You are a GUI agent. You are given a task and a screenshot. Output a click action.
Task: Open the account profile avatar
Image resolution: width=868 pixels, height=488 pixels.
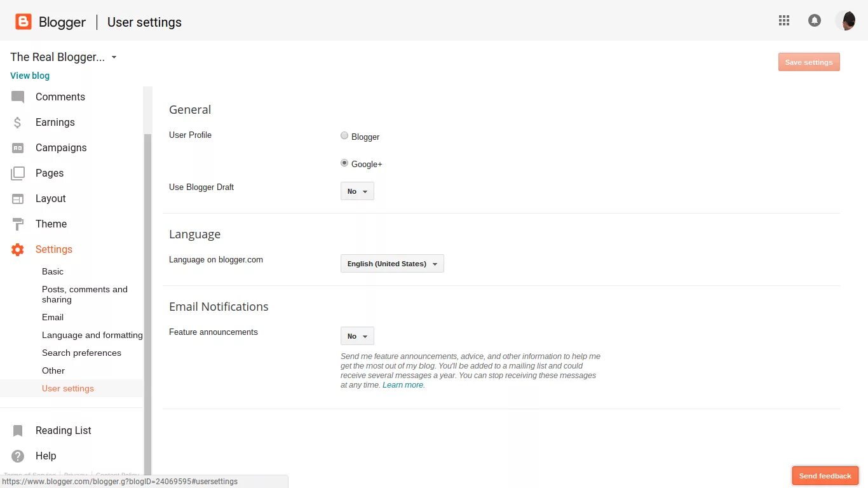(x=845, y=20)
